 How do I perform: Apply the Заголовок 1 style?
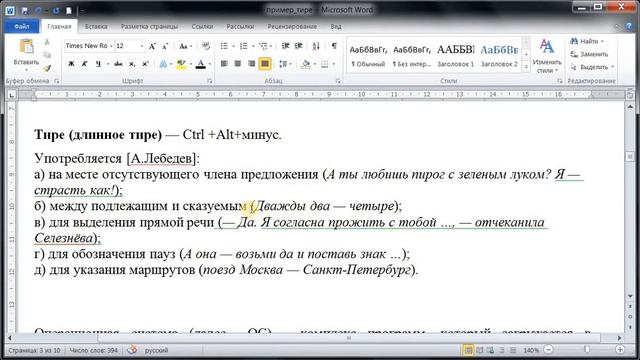tap(456, 56)
